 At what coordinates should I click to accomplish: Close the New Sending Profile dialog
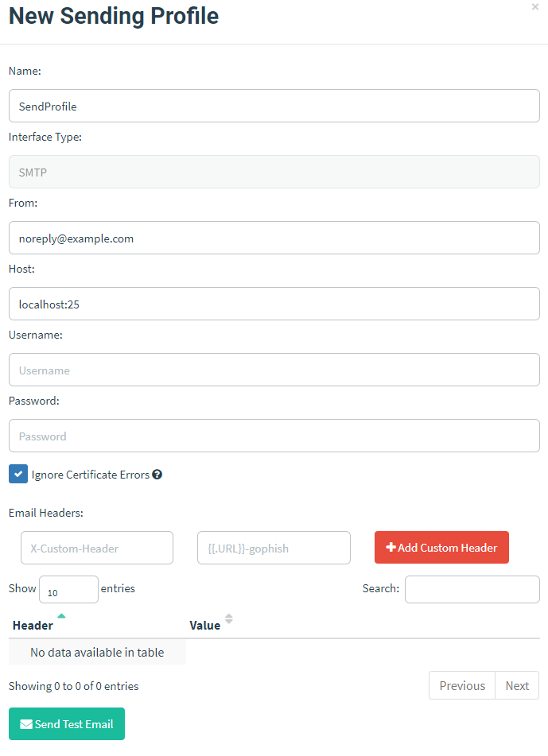[535, 6]
